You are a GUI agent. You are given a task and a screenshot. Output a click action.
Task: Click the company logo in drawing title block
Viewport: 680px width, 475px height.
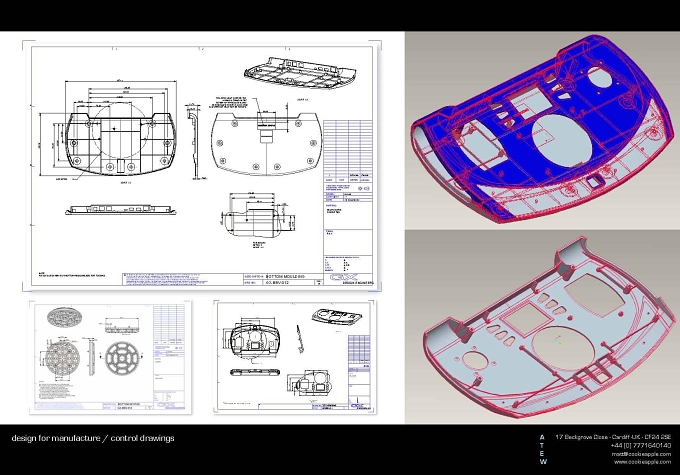click(343, 277)
